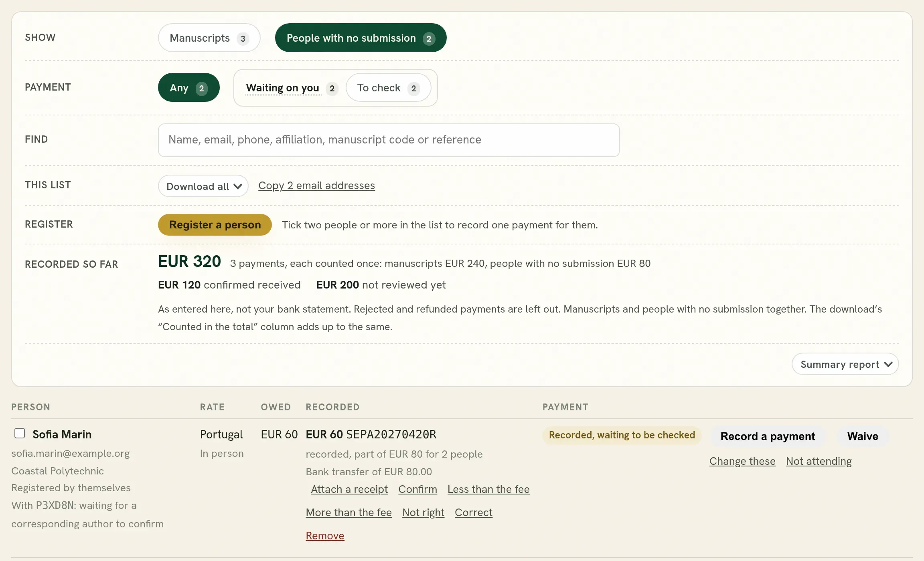924x561 pixels.
Task: Flag payment as Less than the fee
Action: click(488, 489)
